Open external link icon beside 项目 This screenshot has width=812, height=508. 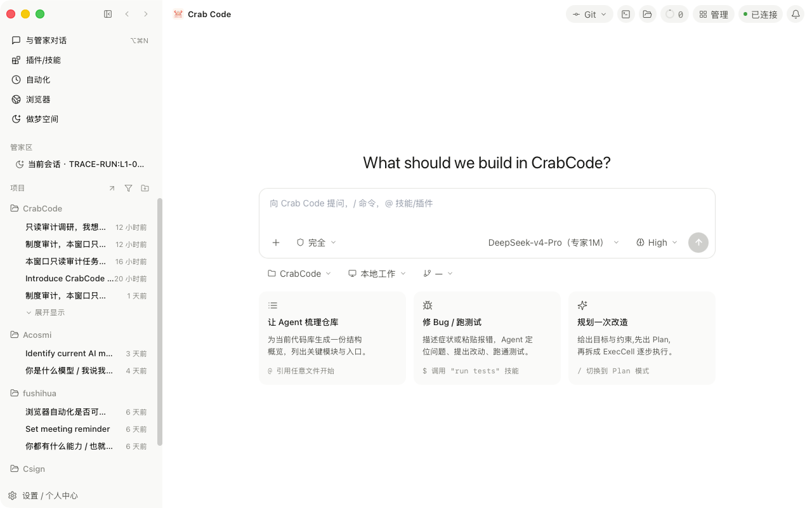coord(112,188)
